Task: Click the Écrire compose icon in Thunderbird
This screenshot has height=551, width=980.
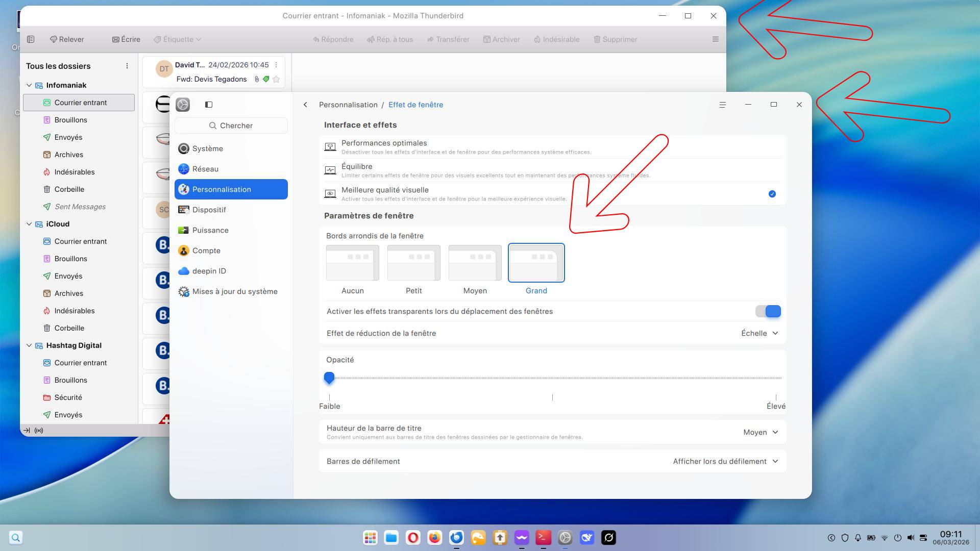Action: [x=116, y=39]
